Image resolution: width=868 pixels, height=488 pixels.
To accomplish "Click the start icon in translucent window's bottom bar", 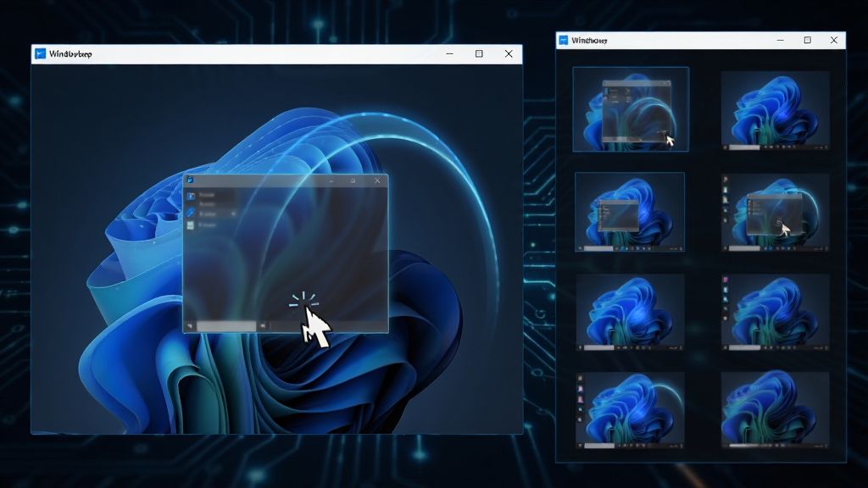I will click(190, 326).
